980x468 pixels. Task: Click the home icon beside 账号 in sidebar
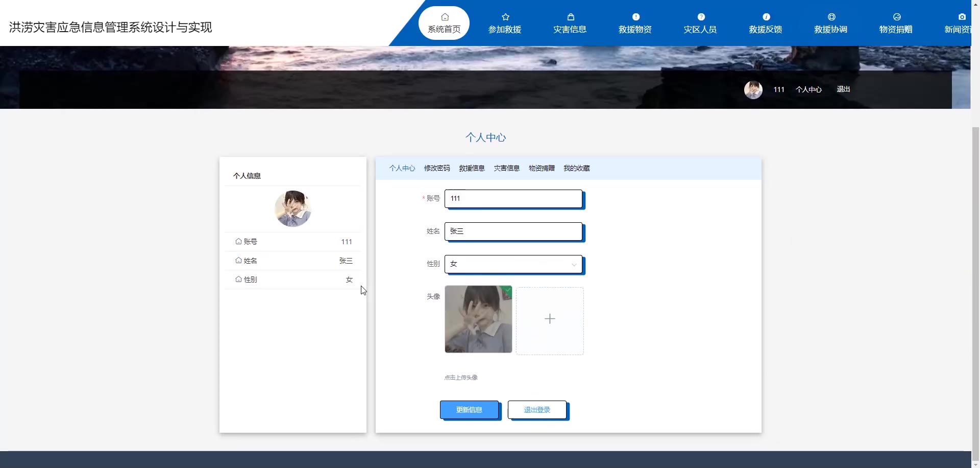click(x=238, y=241)
